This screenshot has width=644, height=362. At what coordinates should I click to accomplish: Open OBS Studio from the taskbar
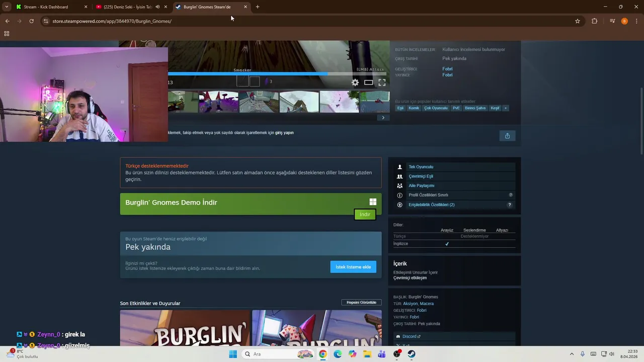point(397,354)
